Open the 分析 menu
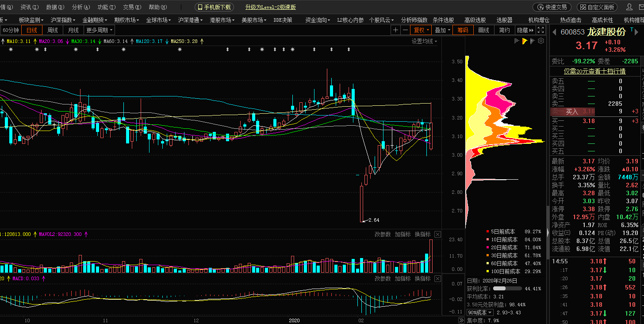Viewport: 644px width, 324px height. (x=80, y=7)
